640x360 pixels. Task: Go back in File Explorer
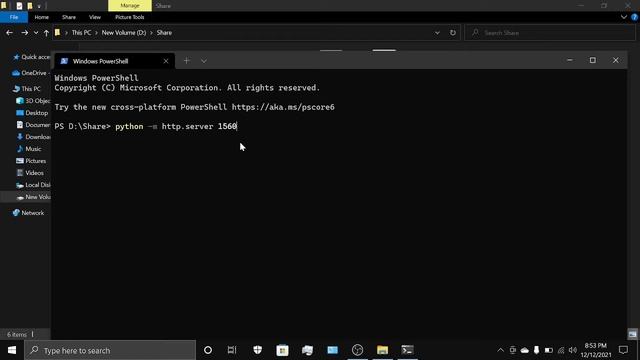[9, 33]
